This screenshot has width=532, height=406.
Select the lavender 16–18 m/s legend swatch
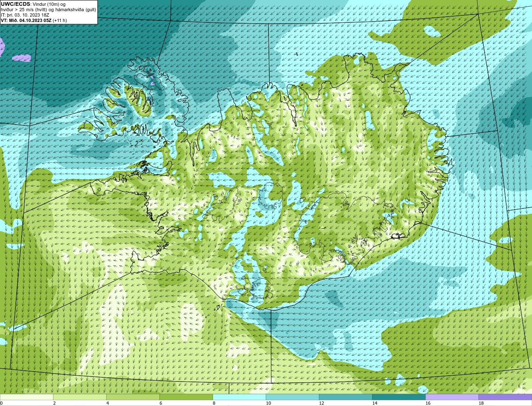(x=452, y=397)
